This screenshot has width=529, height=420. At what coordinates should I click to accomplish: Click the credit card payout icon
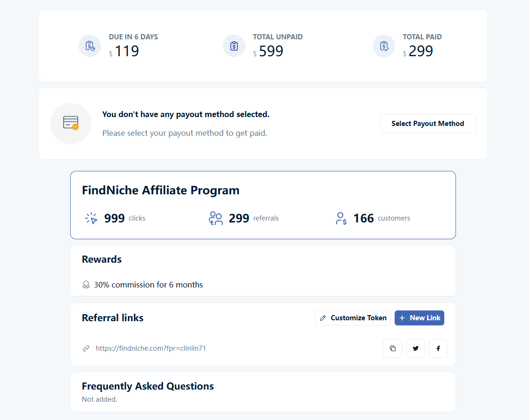[71, 123]
